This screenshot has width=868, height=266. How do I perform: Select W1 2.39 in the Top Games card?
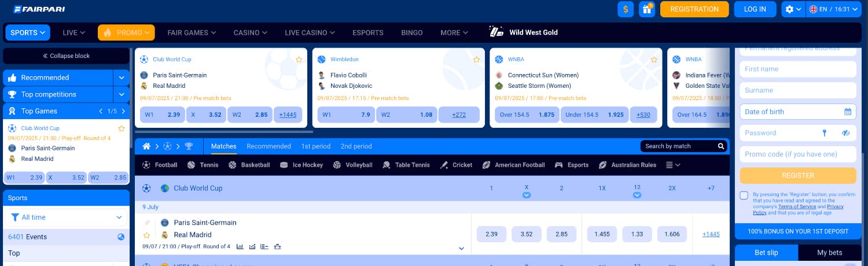[x=24, y=178]
